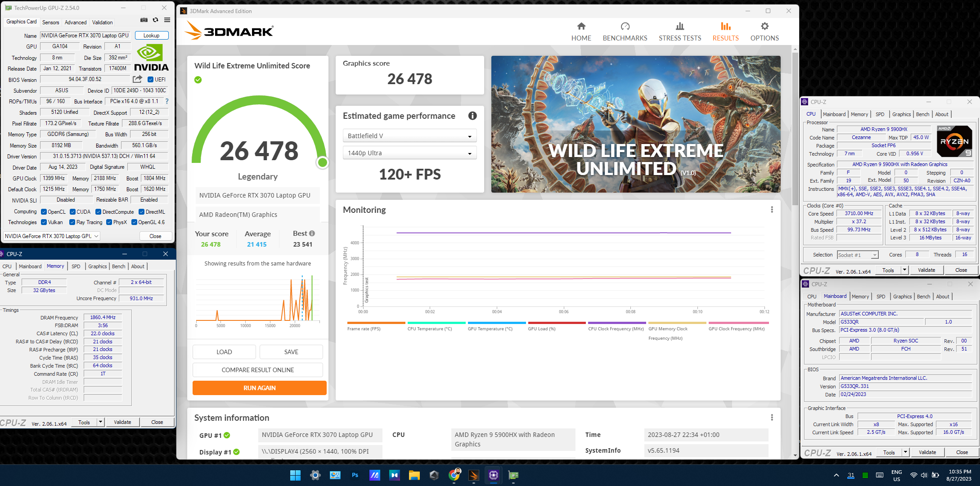
Task: Click Validate in Mainboard CPU-Z window
Action: tap(927, 452)
